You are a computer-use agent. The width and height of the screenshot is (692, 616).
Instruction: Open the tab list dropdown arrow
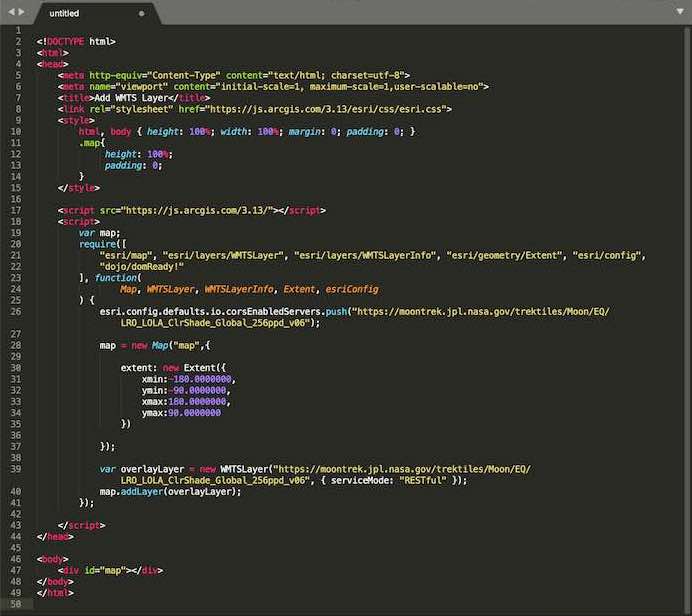point(680,11)
